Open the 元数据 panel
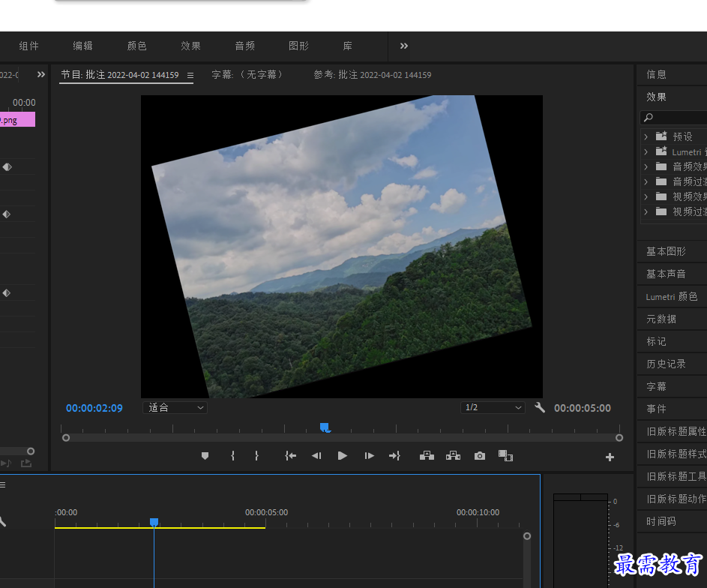The image size is (707, 588). click(x=661, y=319)
